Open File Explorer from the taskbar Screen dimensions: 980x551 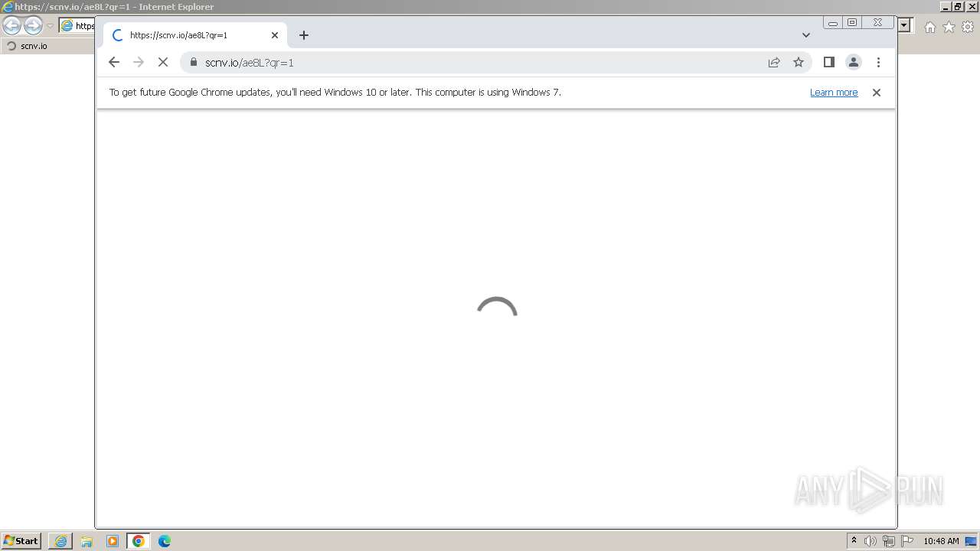[87, 541]
